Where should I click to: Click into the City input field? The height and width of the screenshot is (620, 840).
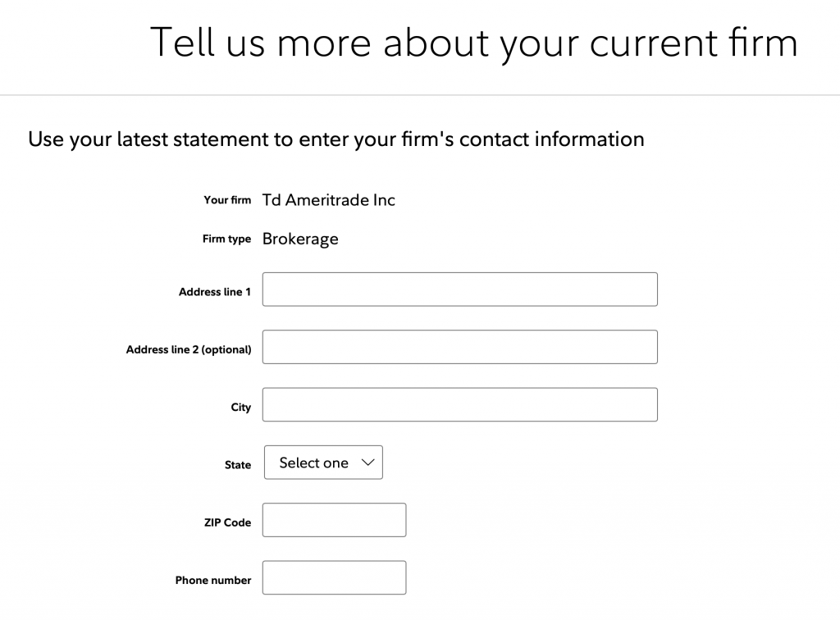(x=459, y=404)
